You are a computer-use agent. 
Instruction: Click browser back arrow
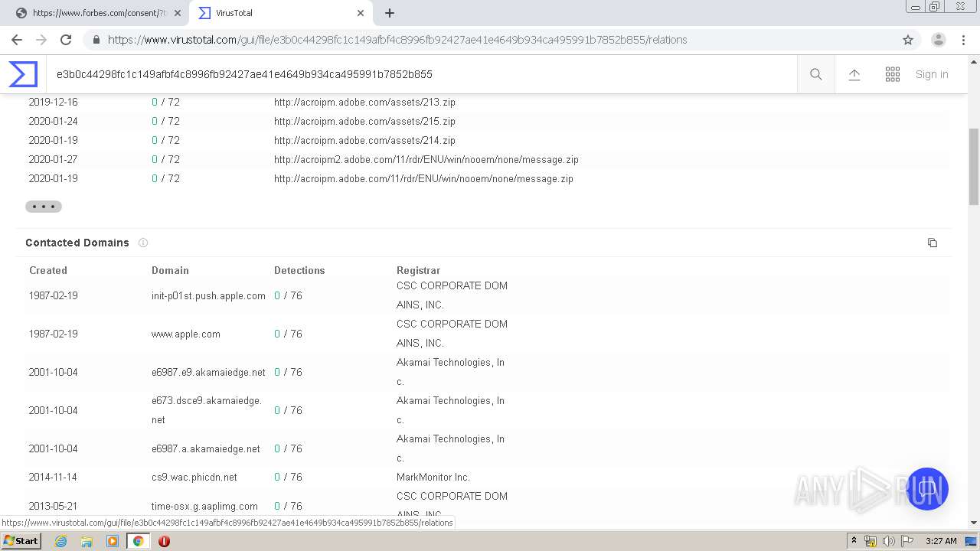pyautogui.click(x=17, y=40)
